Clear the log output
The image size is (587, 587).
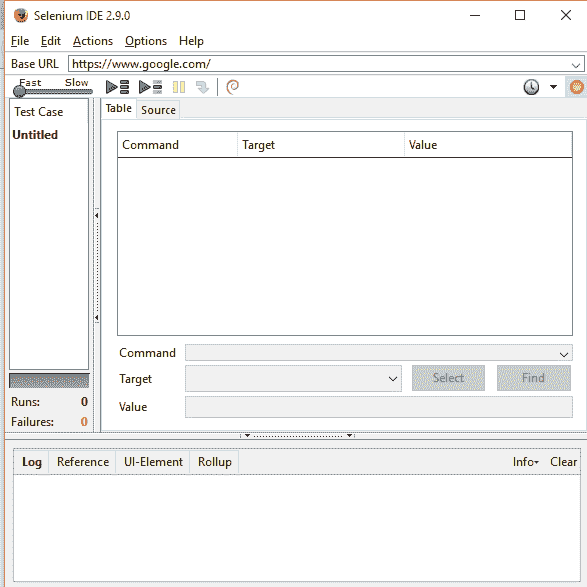[x=563, y=462]
